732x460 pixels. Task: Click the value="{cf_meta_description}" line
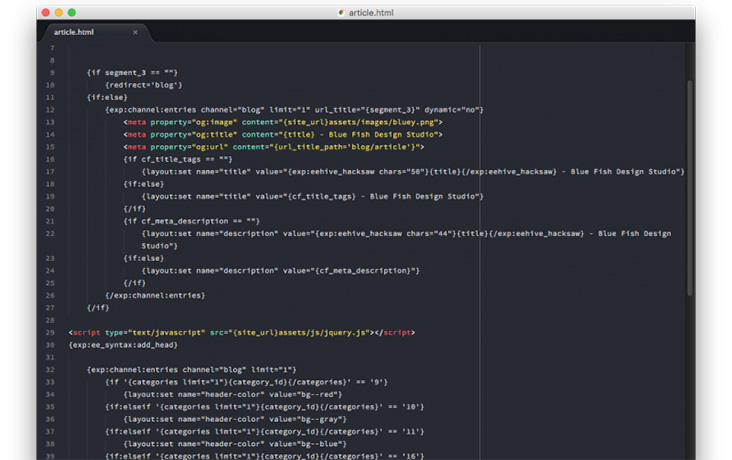coord(281,271)
